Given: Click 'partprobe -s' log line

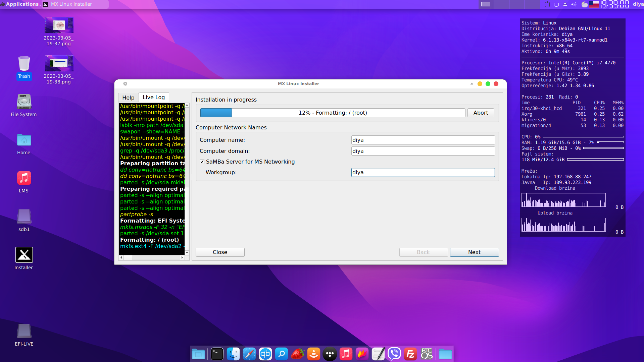Looking at the screenshot, I should (137, 214).
